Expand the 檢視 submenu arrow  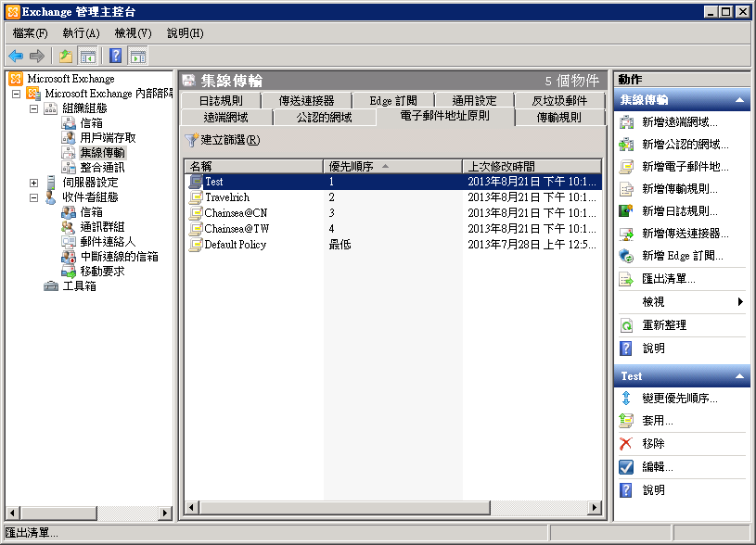740,302
